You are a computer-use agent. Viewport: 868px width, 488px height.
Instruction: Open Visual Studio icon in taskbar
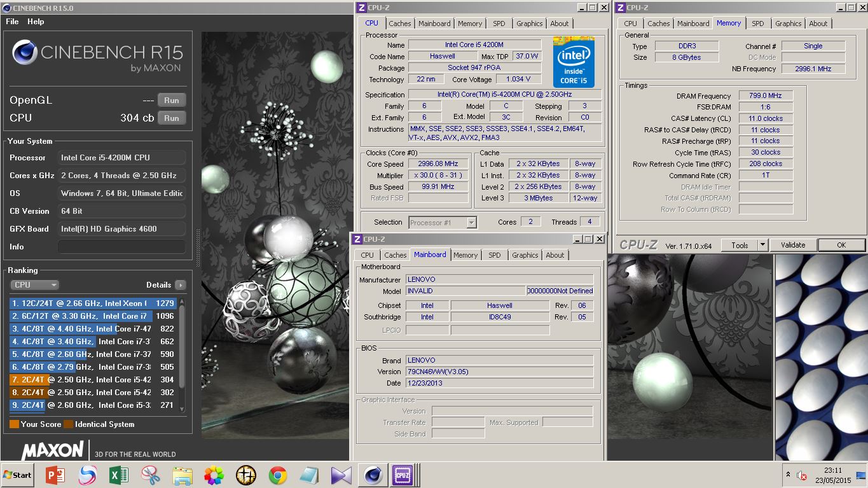click(x=341, y=475)
